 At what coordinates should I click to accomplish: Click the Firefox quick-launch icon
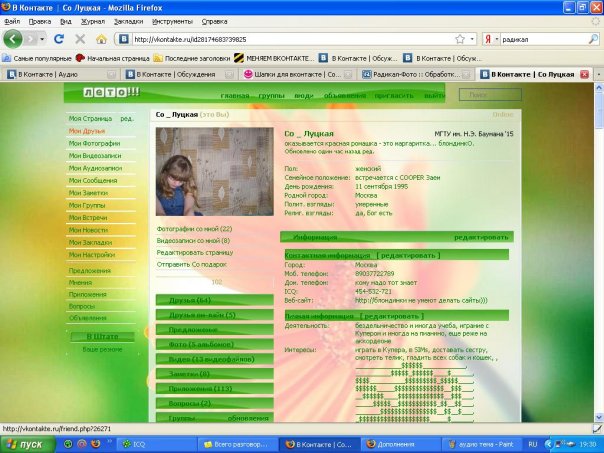click(96, 444)
